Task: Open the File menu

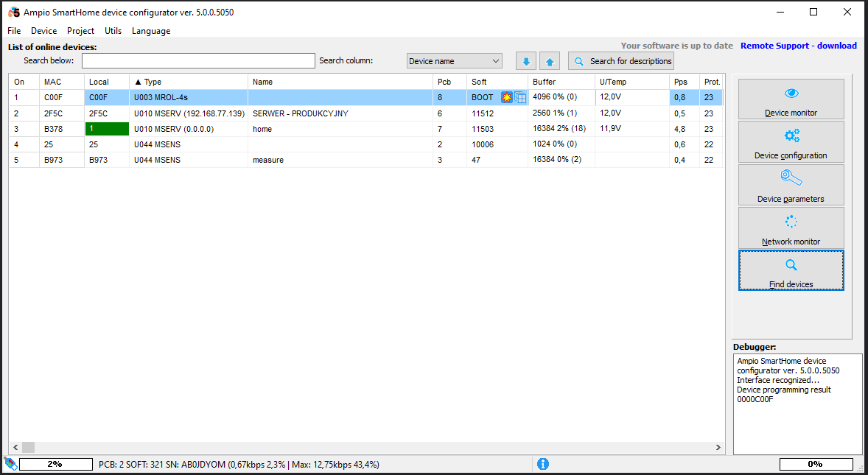Action: (x=14, y=31)
